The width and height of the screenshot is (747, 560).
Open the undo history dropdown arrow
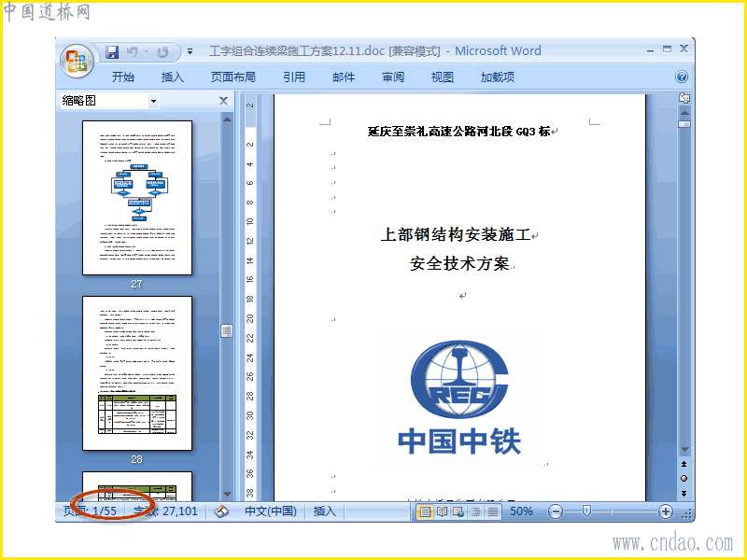pos(146,52)
